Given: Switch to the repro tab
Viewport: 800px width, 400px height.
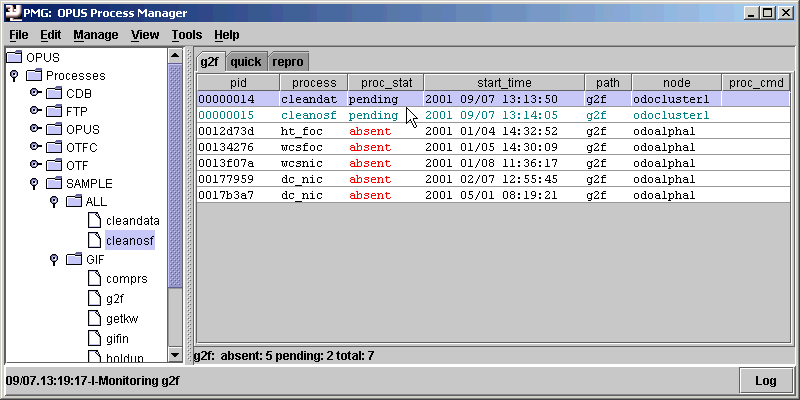Looking at the screenshot, I should (x=287, y=62).
